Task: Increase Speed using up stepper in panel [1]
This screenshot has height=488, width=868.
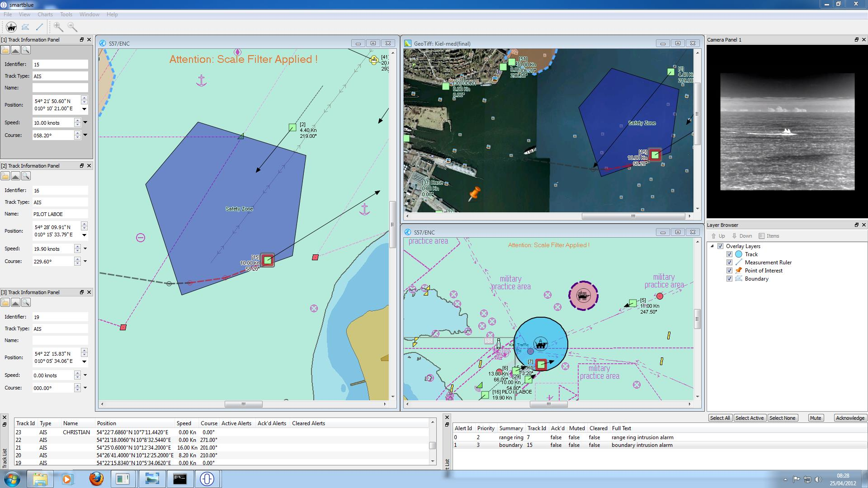Action: [x=77, y=121]
